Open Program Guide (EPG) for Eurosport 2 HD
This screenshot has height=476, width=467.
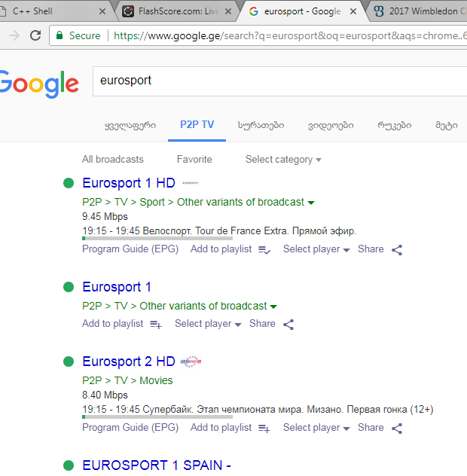(130, 428)
